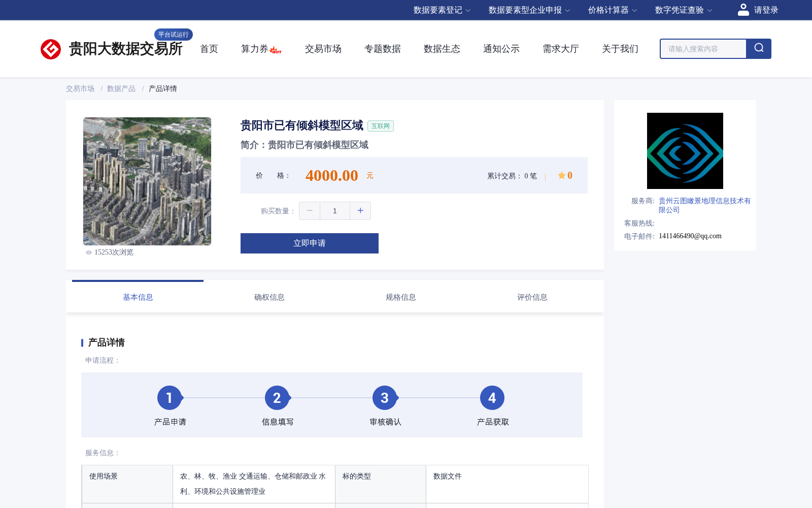Click the step 3 审核确认 circle

pos(385,398)
